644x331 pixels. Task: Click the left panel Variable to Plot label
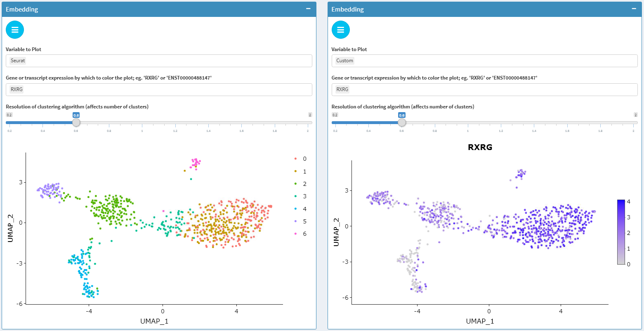click(24, 49)
